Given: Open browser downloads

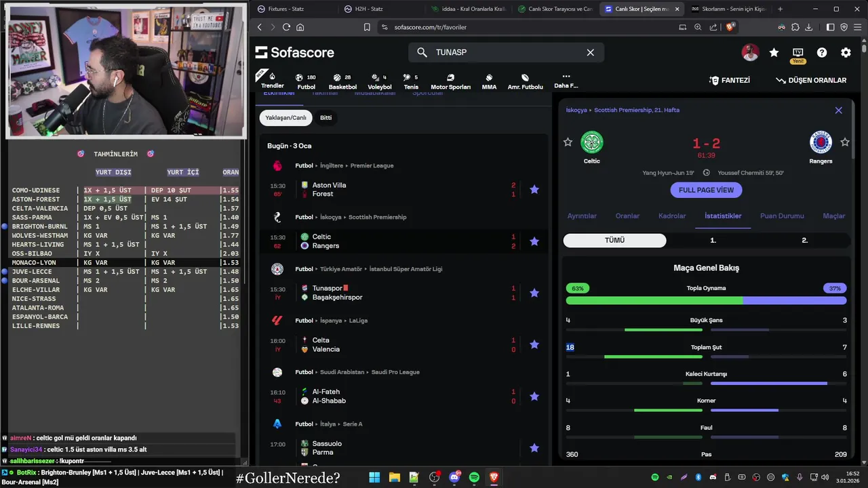Looking at the screenshot, I should pyautogui.click(x=808, y=27).
